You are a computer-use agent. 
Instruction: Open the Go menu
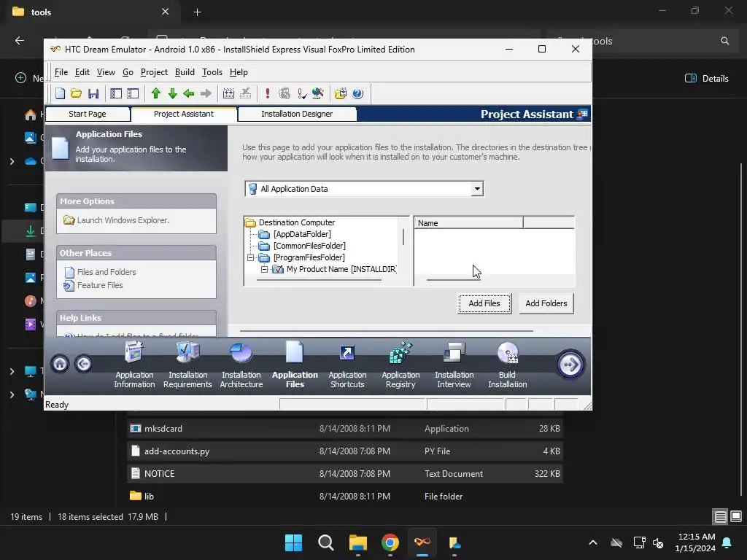128,72
